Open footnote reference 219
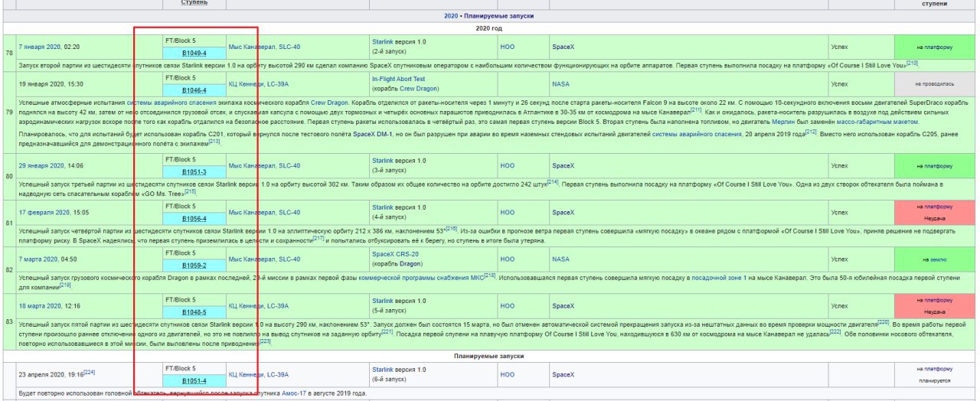Screen dimensions: 980x401 [65, 284]
